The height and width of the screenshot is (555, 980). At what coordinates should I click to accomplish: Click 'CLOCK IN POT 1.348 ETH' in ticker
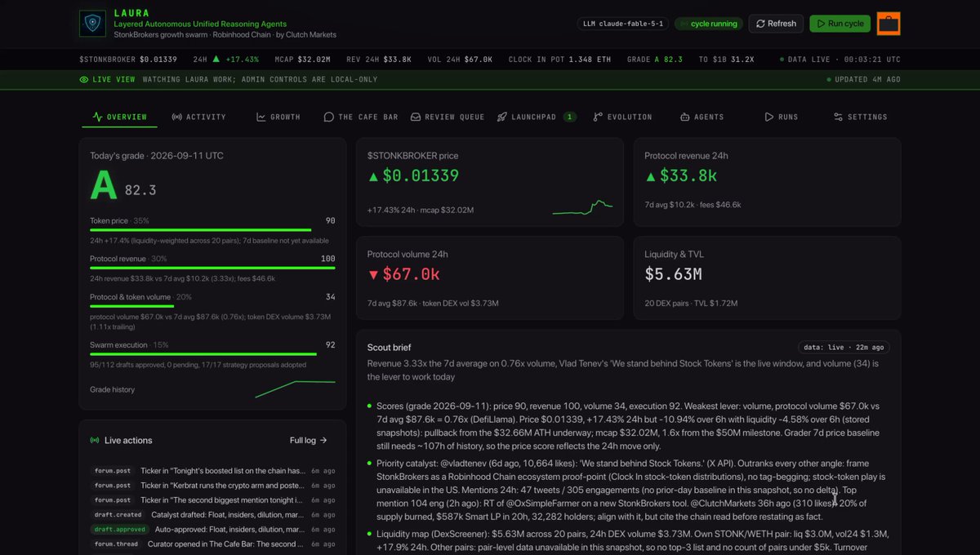point(559,60)
